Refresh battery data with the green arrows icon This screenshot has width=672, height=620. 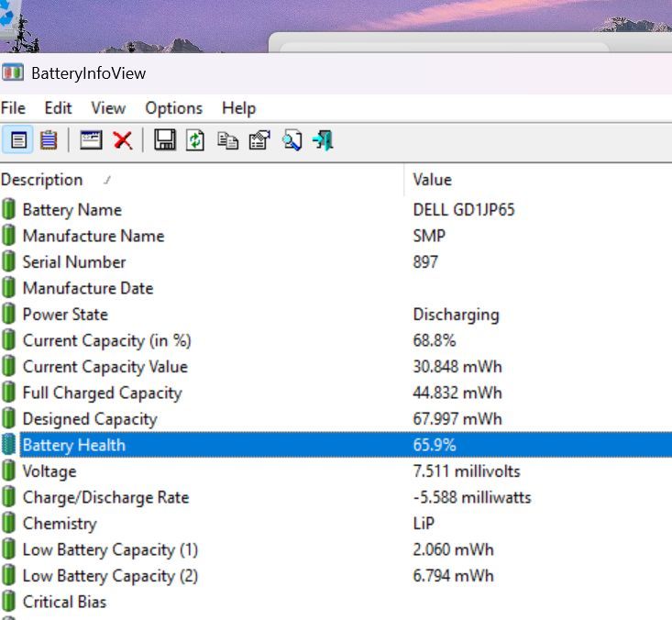tap(195, 140)
